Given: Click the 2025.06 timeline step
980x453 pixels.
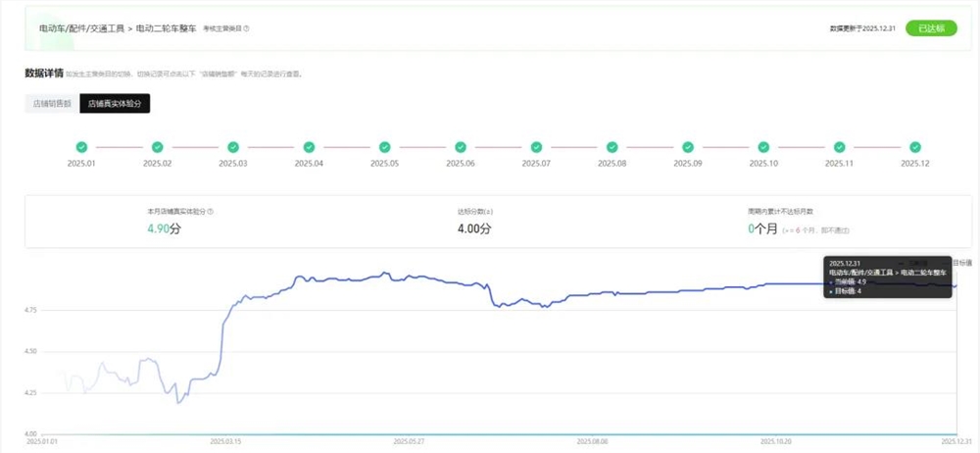Looking at the screenshot, I should click(x=461, y=147).
